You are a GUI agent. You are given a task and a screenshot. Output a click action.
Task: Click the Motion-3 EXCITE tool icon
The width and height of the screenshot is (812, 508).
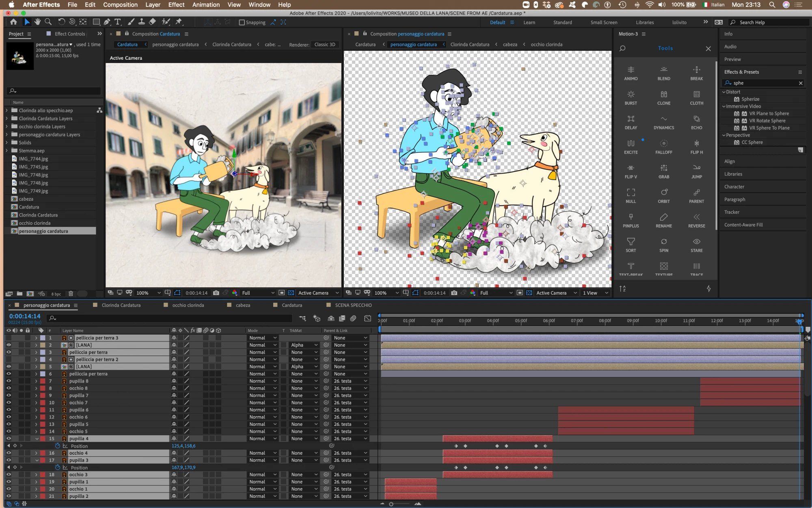point(631,143)
